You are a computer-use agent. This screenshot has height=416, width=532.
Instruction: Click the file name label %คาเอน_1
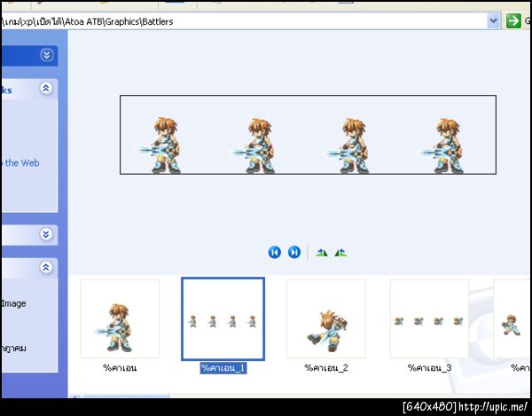click(x=223, y=368)
